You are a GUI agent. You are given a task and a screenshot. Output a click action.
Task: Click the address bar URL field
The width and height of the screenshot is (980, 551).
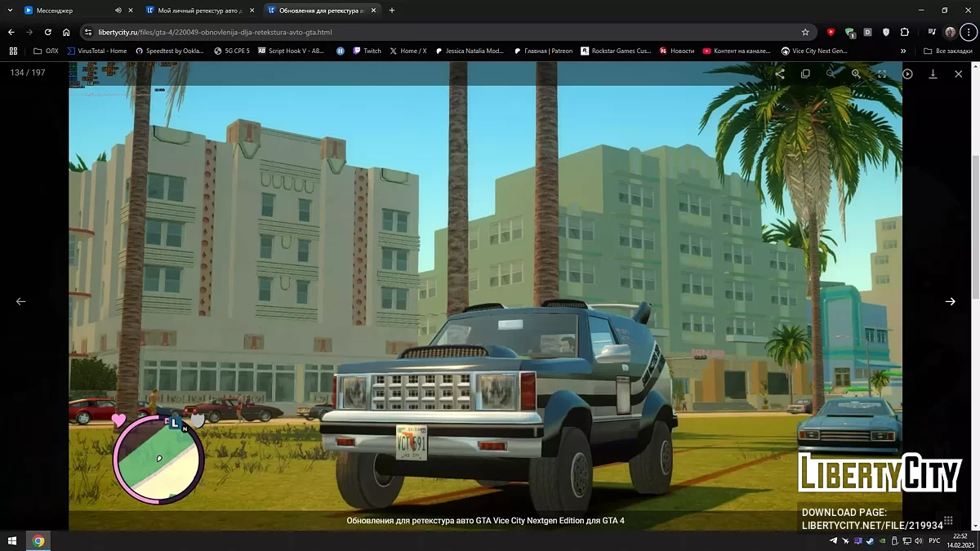pyautogui.click(x=408, y=32)
